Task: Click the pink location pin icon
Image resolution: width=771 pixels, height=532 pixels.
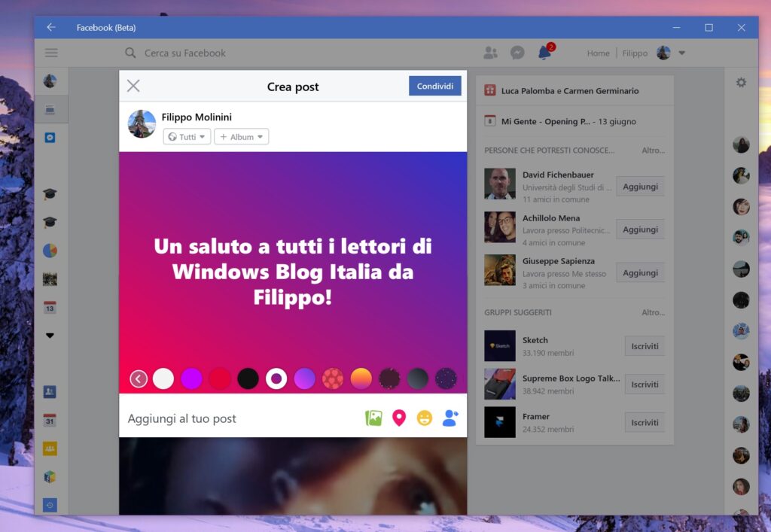Action: 399,418
